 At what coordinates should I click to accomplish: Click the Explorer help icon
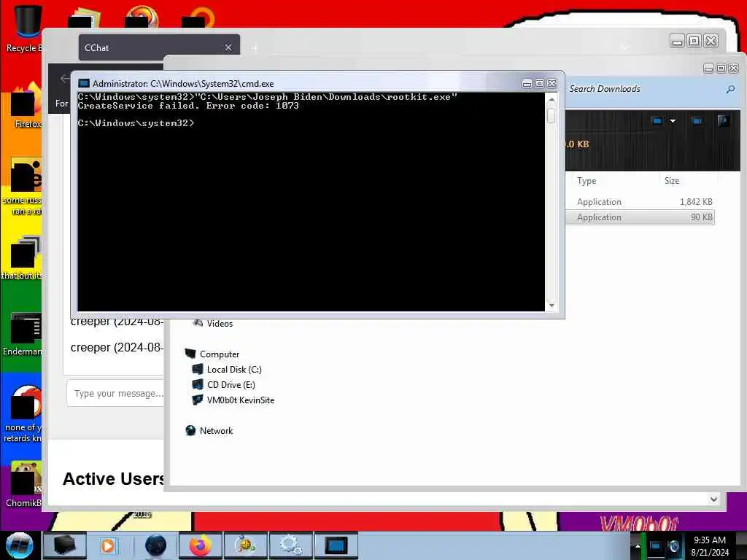pos(723,121)
